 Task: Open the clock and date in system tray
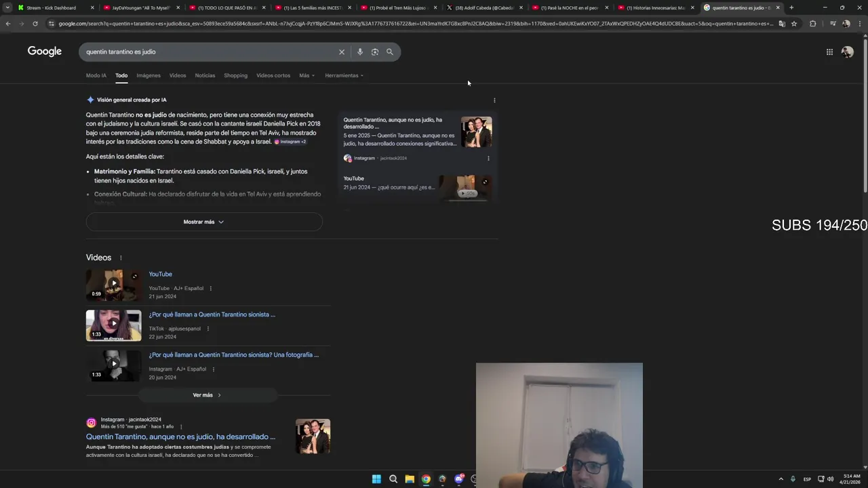[x=851, y=479]
